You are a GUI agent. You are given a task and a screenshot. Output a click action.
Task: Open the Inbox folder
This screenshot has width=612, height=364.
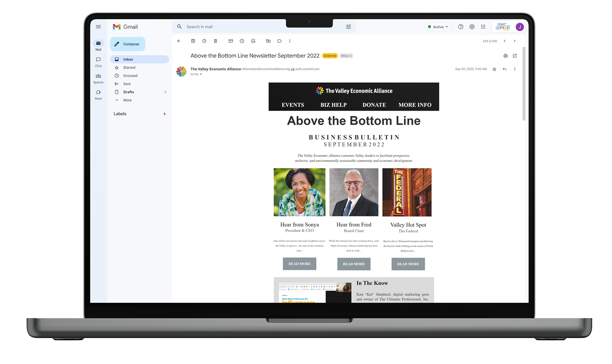(x=140, y=59)
